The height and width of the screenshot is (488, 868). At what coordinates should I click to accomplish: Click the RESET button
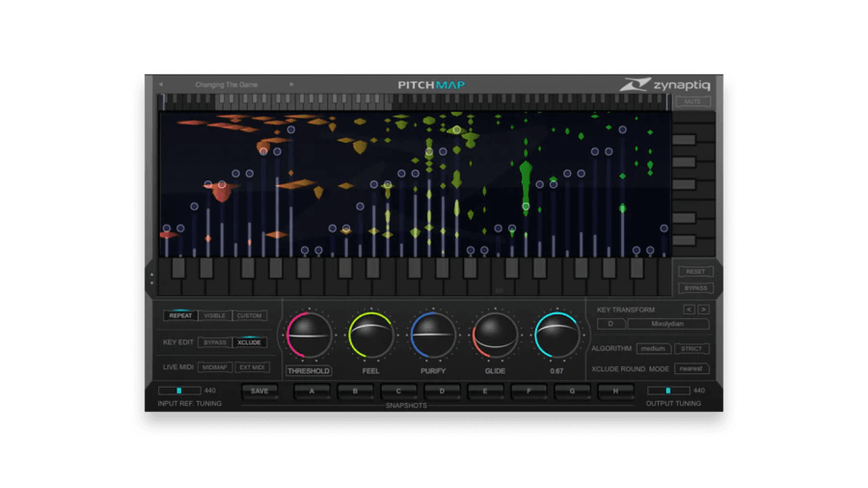tap(696, 271)
